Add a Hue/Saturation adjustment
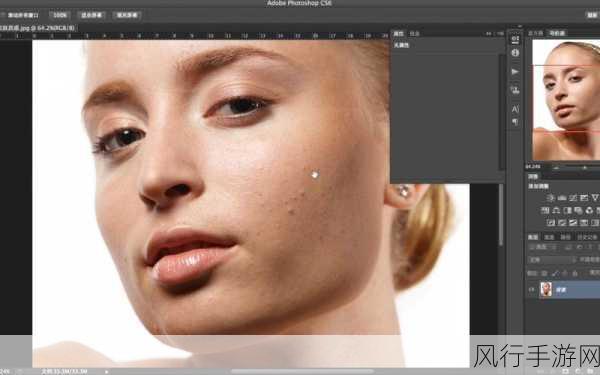The width and height of the screenshot is (600, 375). pos(545,210)
